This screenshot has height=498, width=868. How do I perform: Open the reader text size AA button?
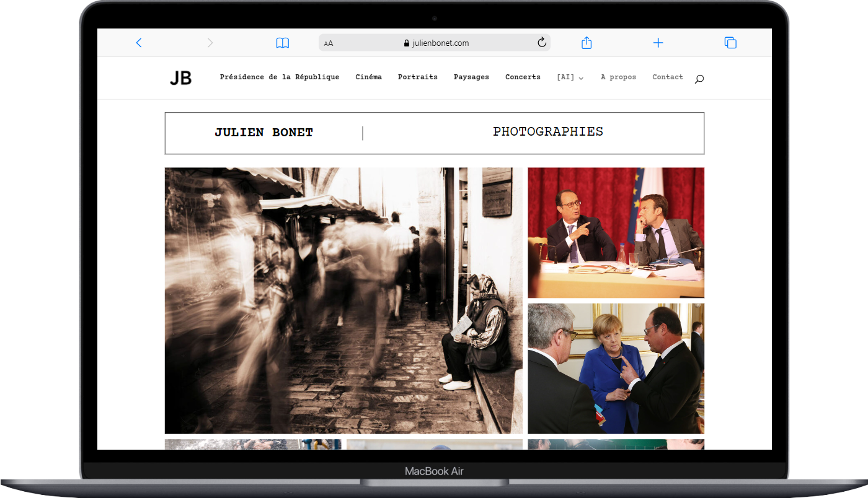pyautogui.click(x=329, y=43)
